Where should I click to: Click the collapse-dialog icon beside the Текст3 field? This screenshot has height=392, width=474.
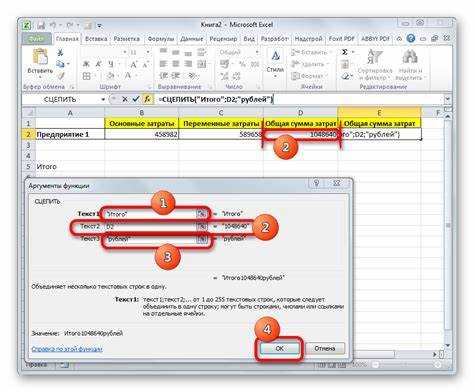point(201,239)
